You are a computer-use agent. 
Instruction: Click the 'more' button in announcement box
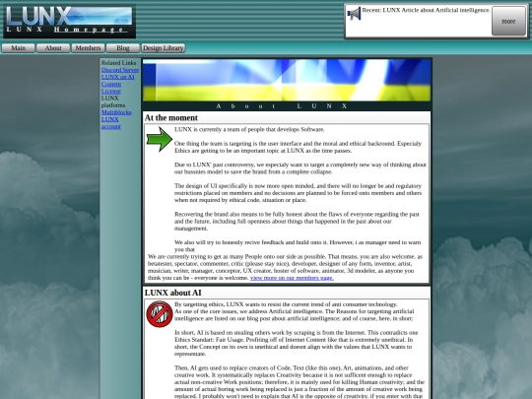coord(508,21)
